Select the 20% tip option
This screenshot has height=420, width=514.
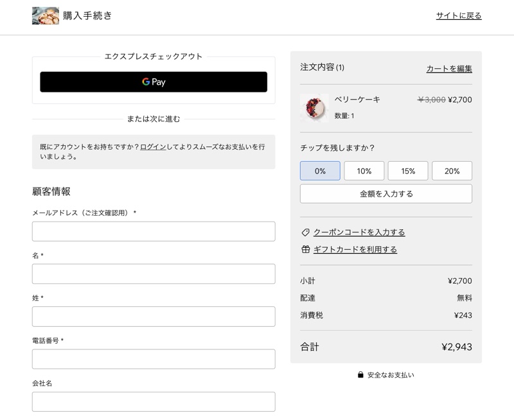(452, 171)
